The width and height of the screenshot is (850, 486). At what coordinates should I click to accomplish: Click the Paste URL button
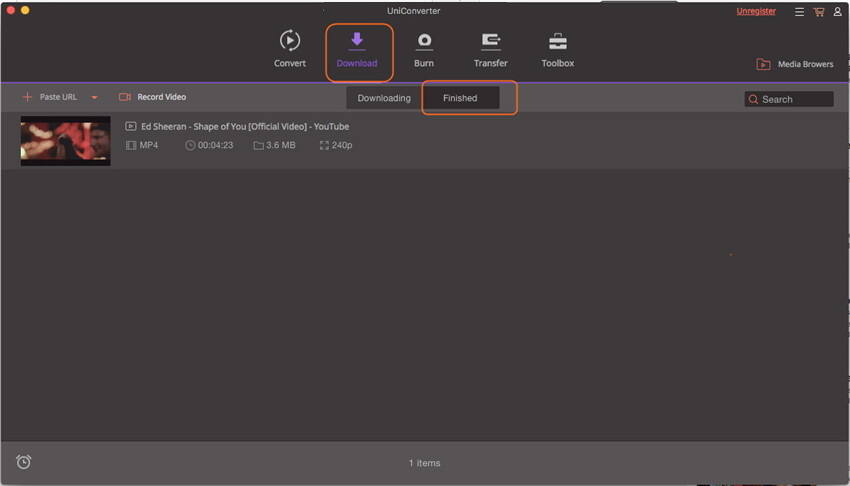[50, 97]
